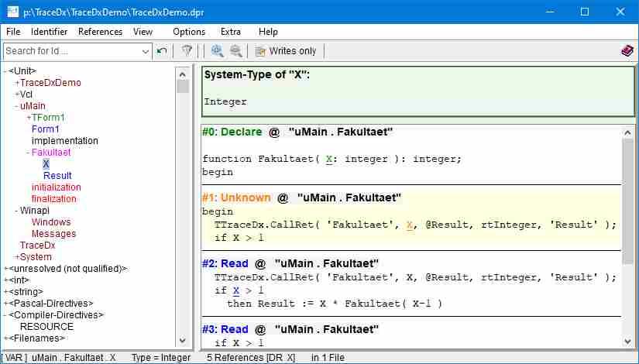This screenshot has height=364, width=639.
Task: Click 'in 1 File' status bar entry
Action: click(x=328, y=358)
